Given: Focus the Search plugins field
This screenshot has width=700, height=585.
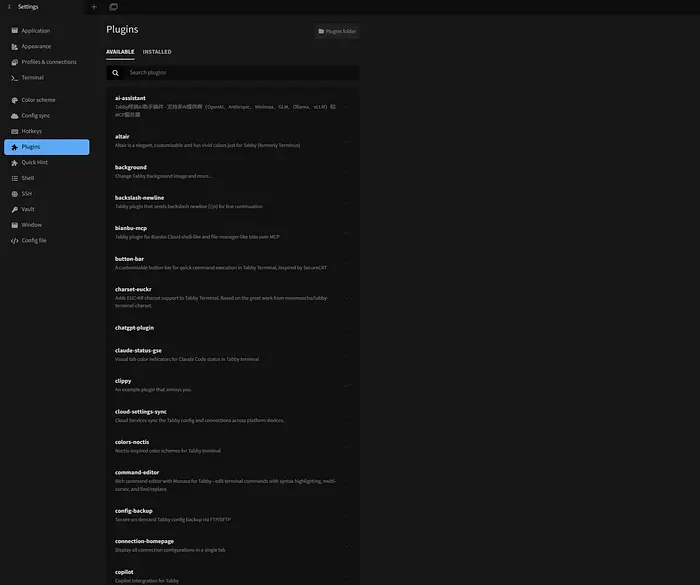Looking at the screenshot, I should coord(242,73).
